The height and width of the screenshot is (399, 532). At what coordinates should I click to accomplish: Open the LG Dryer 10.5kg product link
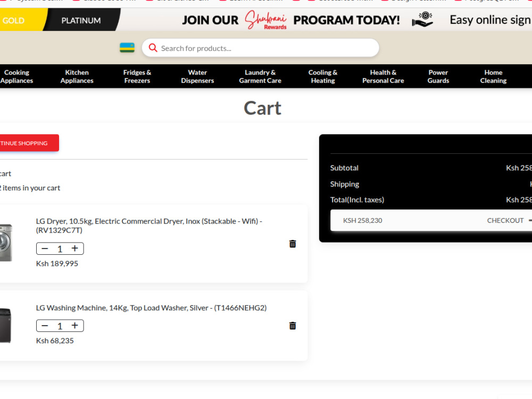[149, 226]
